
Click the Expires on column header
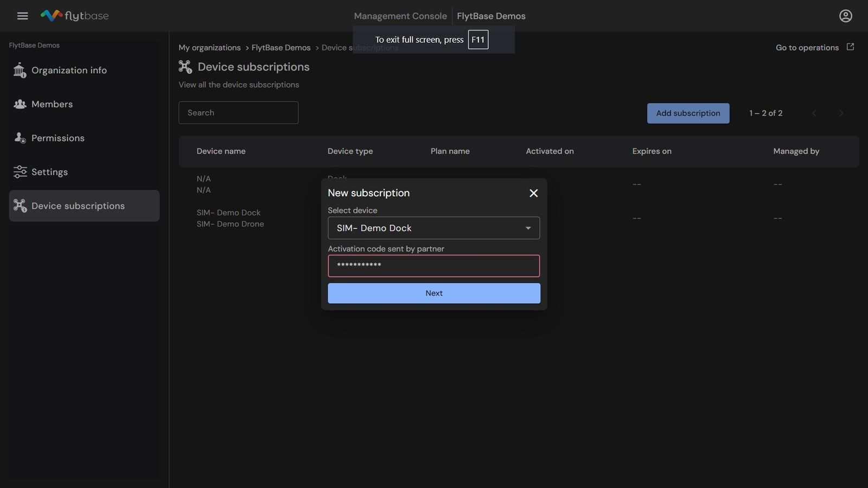click(652, 151)
